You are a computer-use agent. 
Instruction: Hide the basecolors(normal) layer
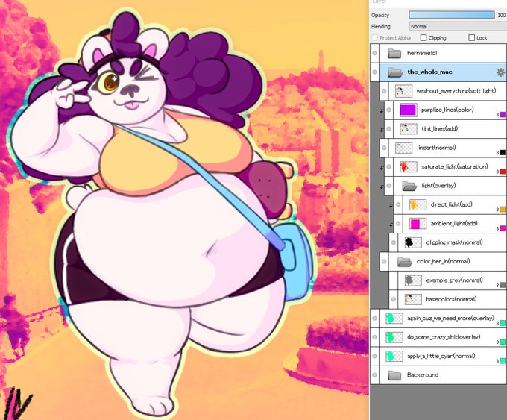(394, 299)
